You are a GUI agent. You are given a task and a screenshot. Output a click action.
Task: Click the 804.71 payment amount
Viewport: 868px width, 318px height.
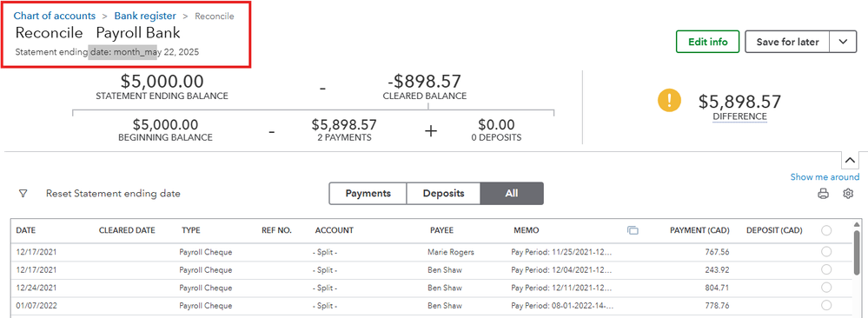coord(718,288)
